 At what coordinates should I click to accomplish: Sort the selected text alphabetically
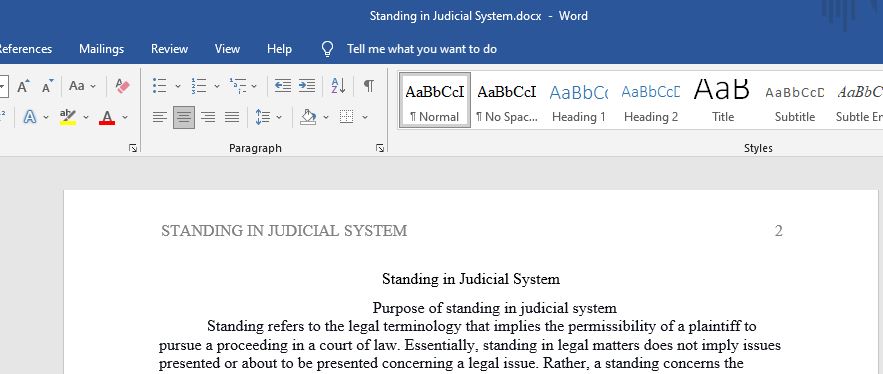coord(338,86)
